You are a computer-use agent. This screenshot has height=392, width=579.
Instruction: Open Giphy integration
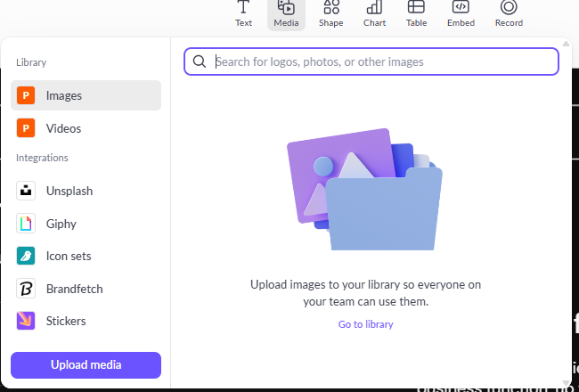point(86,224)
